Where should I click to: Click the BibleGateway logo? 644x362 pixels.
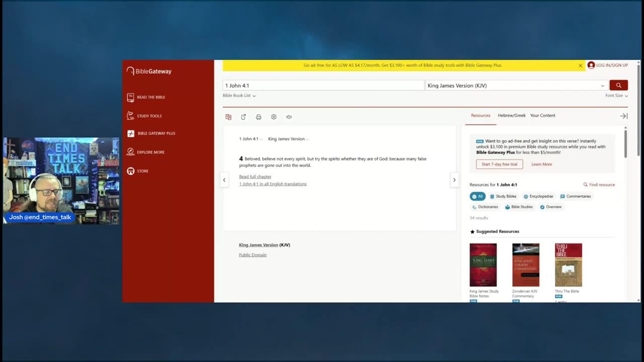click(x=149, y=71)
